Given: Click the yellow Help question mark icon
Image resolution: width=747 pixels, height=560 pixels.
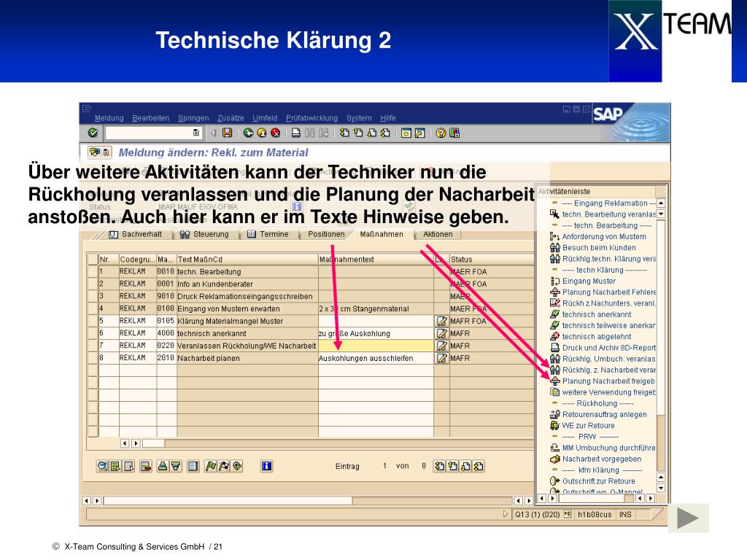Looking at the screenshot, I should (x=441, y=133).
